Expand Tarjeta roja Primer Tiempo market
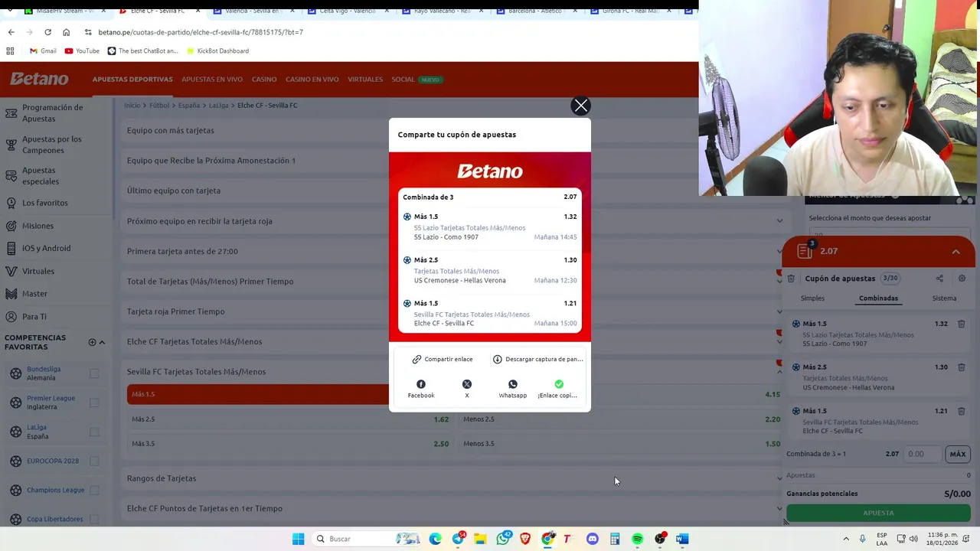Screen dimensions: 980x551 (456, 311)
